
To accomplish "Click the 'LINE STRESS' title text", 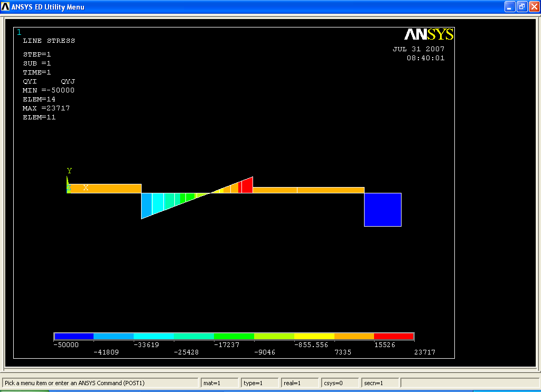I will click(x=49, y=41).
